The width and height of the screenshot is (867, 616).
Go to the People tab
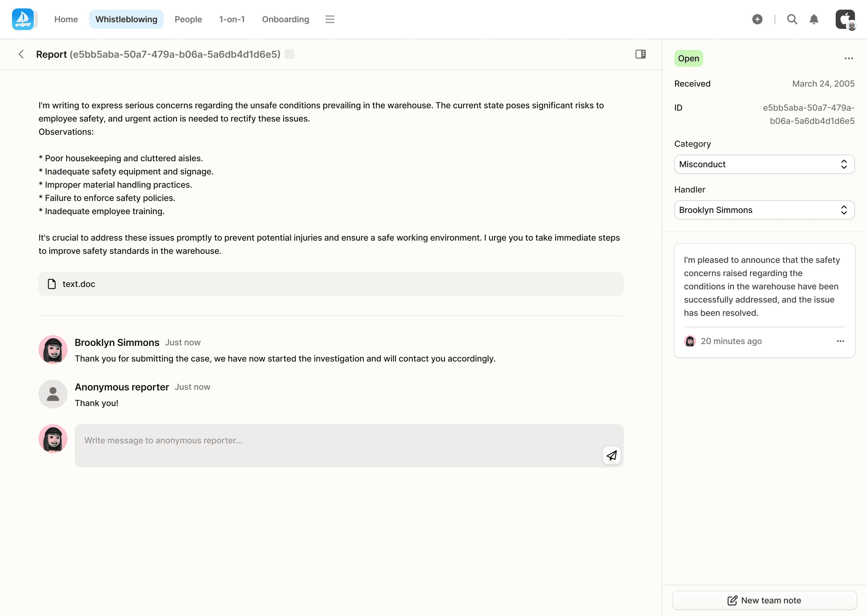tap(188, 19)
